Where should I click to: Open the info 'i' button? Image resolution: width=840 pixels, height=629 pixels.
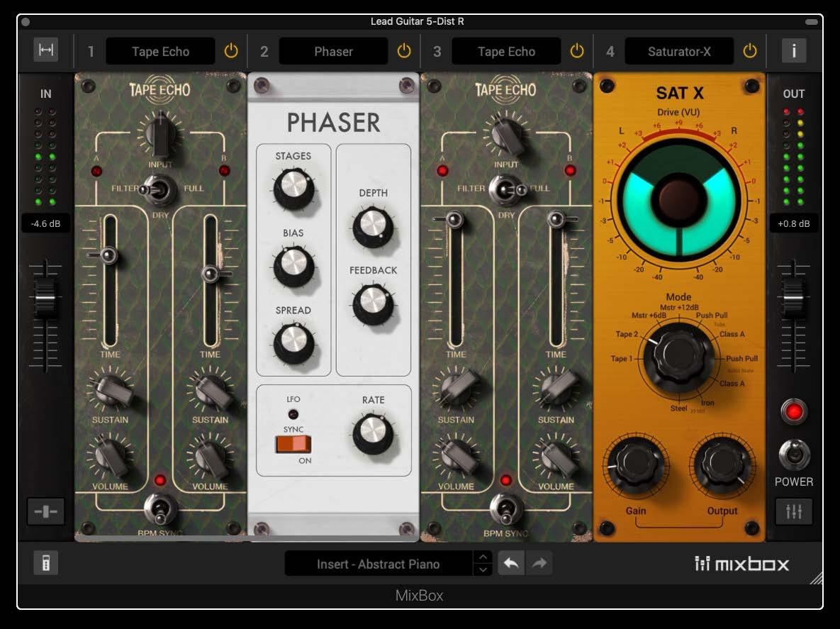coord(794,51)
